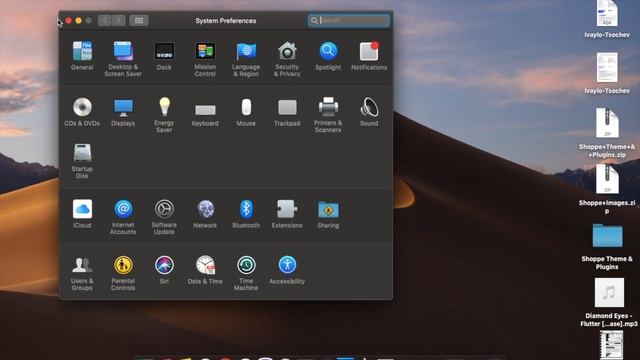
Task: Click the forward navigation arrow
Action: point(118,20)
